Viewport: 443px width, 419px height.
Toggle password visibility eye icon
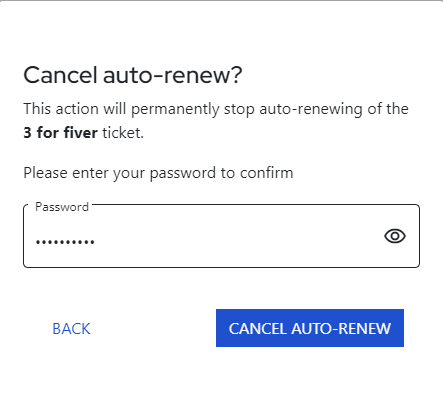coord(395,236)
